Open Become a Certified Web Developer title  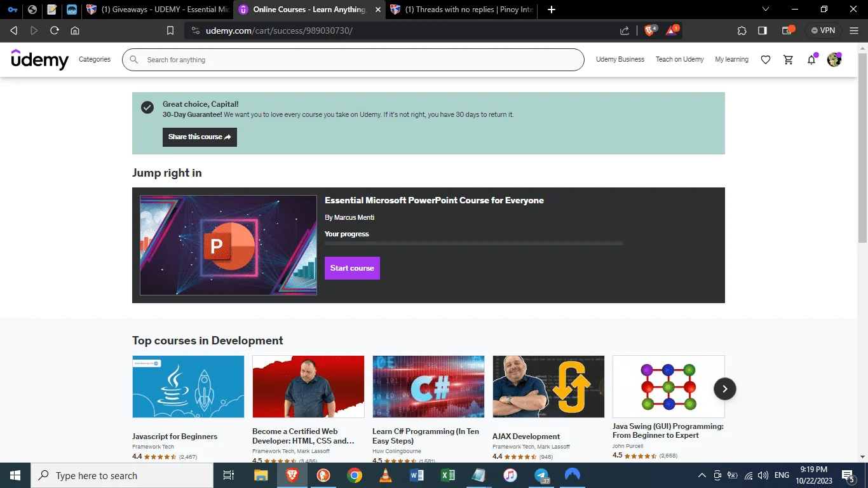point(303,436)
